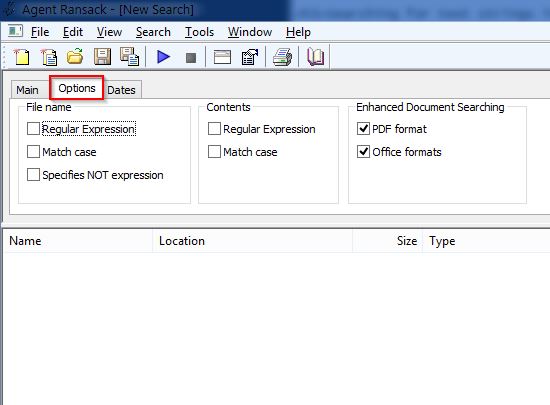550x405 pixels.
Task: Toggle the window view layout icon
Action: click(x=222, y=57)
